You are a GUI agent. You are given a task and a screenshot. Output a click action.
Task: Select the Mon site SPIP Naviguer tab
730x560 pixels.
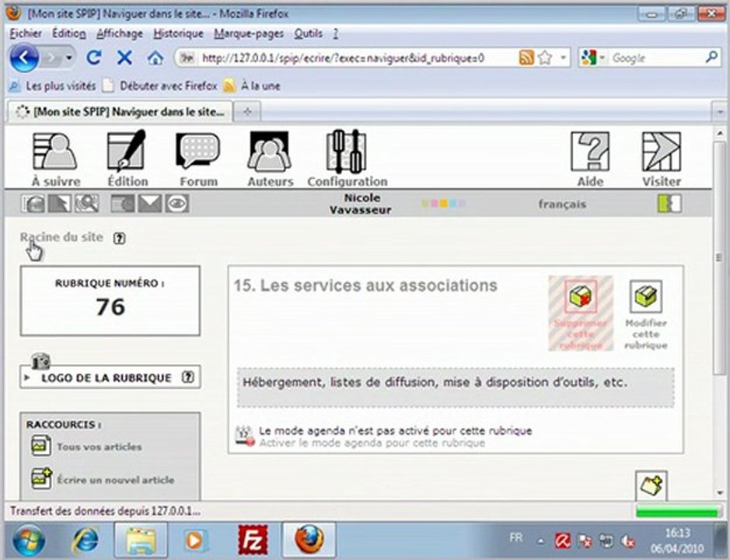click(x=119, y=112)
